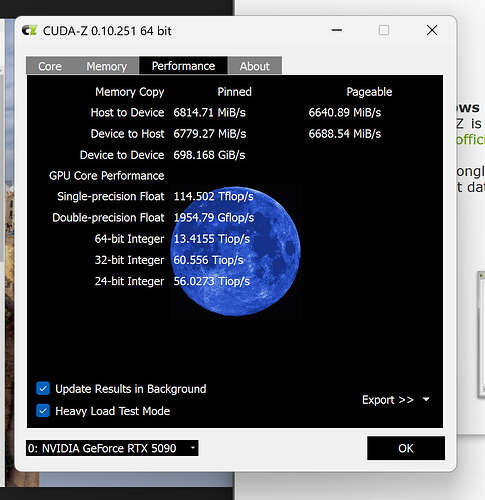Viewport: 485px width, 500px height.
Task: Click the blue moon image
Action: click(235, 251)
